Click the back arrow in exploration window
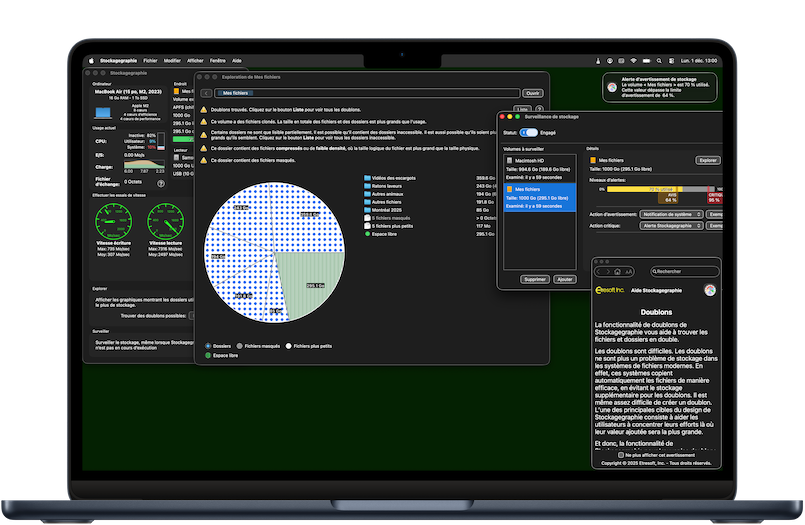This screenshot has height=525, width=805. [x=205, y=92]
